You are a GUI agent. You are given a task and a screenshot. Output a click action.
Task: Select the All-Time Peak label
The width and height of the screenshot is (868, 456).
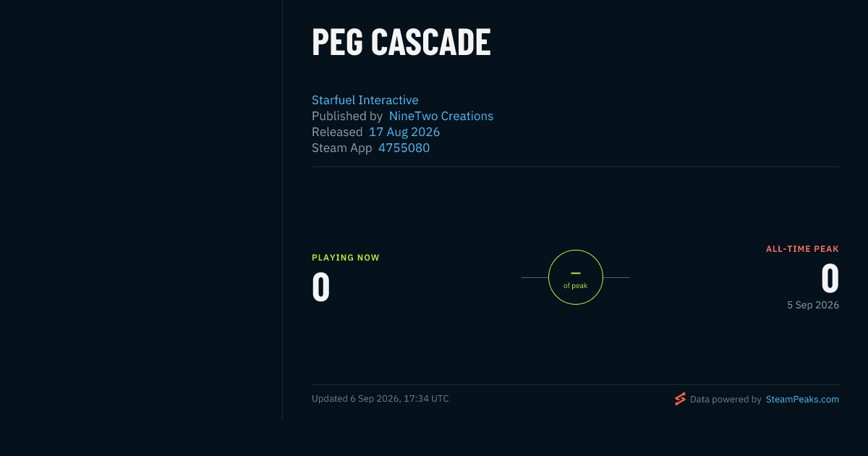[x=802, y=249]
